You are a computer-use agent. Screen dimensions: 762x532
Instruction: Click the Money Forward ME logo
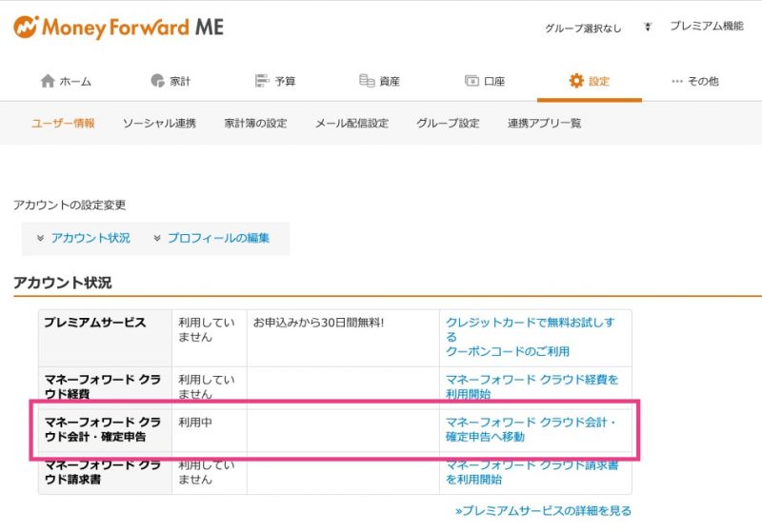tap(118, 28)
